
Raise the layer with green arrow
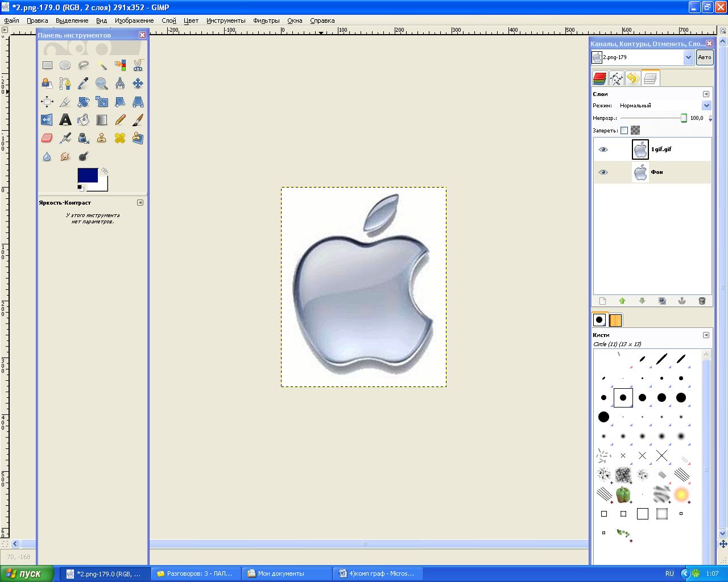click(x=622, y=301)
